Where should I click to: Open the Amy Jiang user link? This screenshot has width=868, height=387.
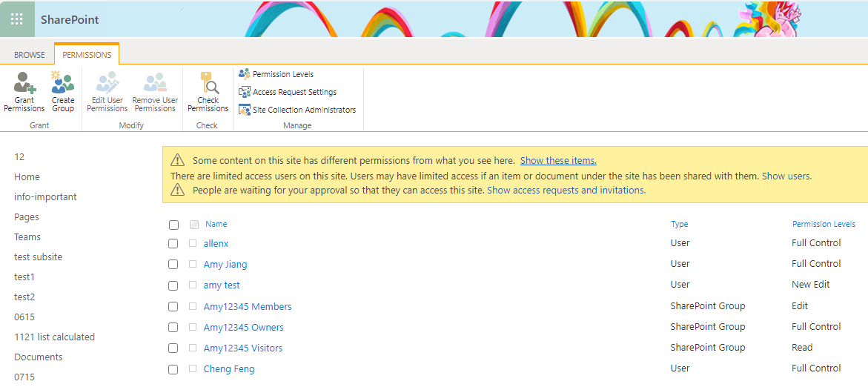(x=225, y=265)
